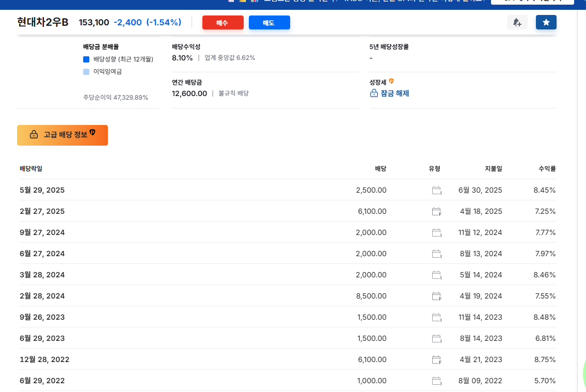Click the yield value 5.70%
Screen dimensions: 586x392
pyautogui.click(x=545, y=381)
